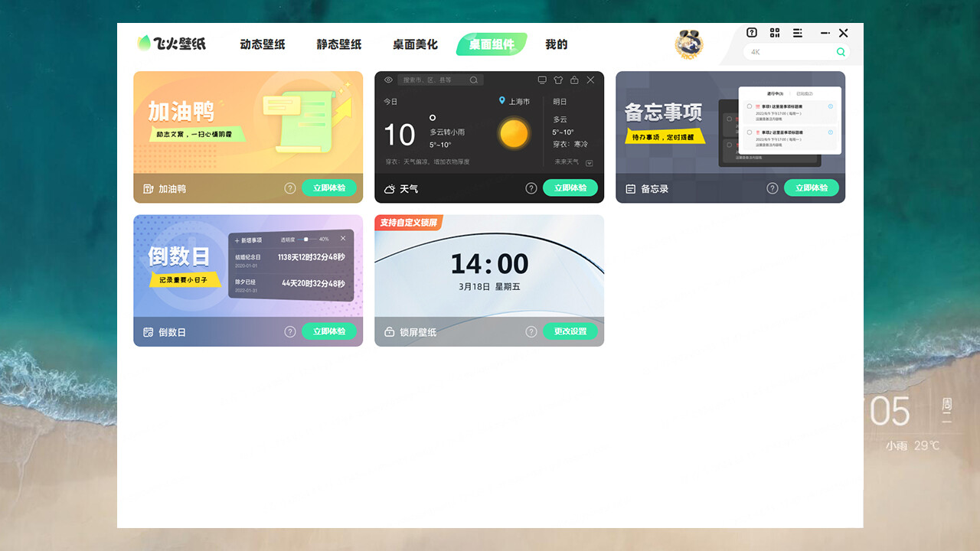Image resolution: width=980 pixels, height=551 pixels.
Task: Click the eye icon in the weather widget preview
Action: click(388, 80)
